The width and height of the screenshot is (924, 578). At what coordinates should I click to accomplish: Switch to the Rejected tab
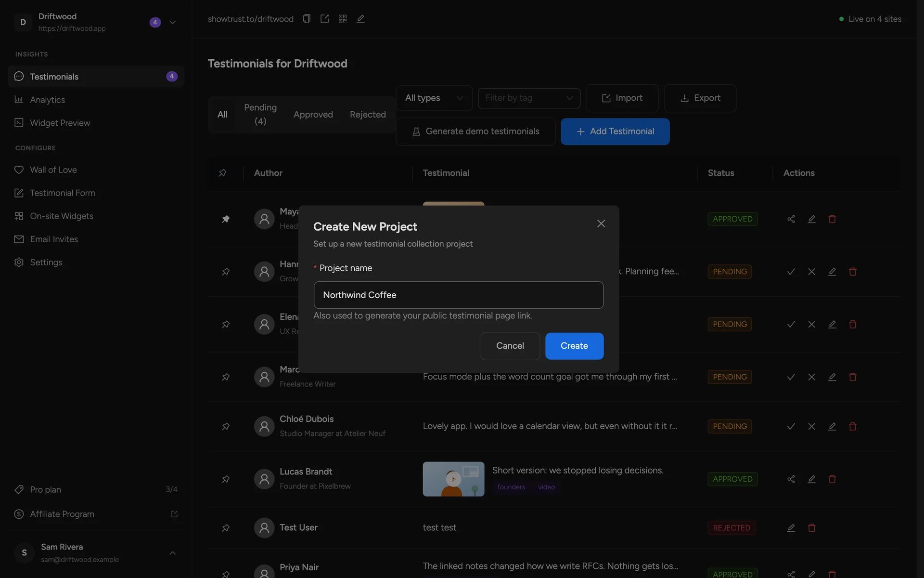point(368,115)
